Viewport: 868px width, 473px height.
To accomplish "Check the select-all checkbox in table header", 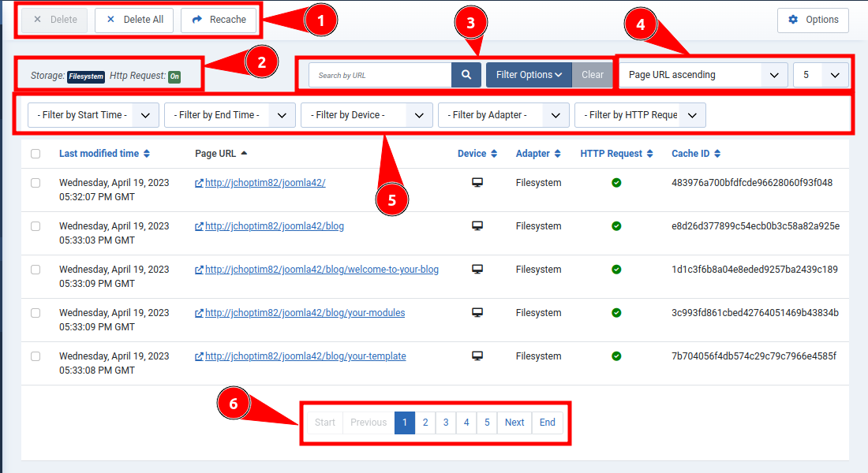I will coord(35,153).
